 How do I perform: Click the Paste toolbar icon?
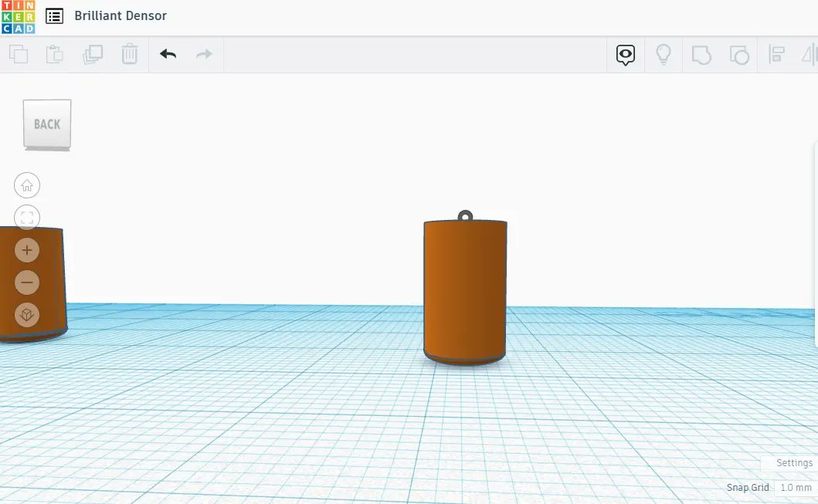[55, 54]
